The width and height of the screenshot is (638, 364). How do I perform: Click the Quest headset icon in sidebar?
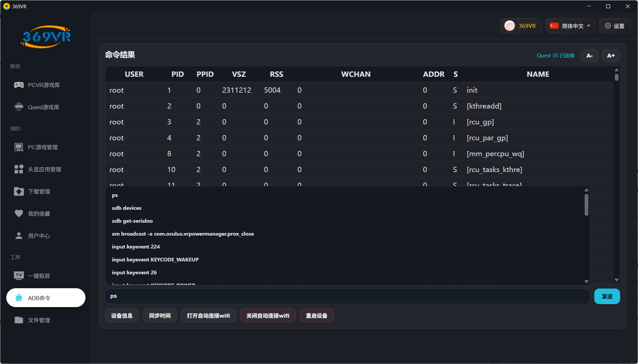point(19,107)
